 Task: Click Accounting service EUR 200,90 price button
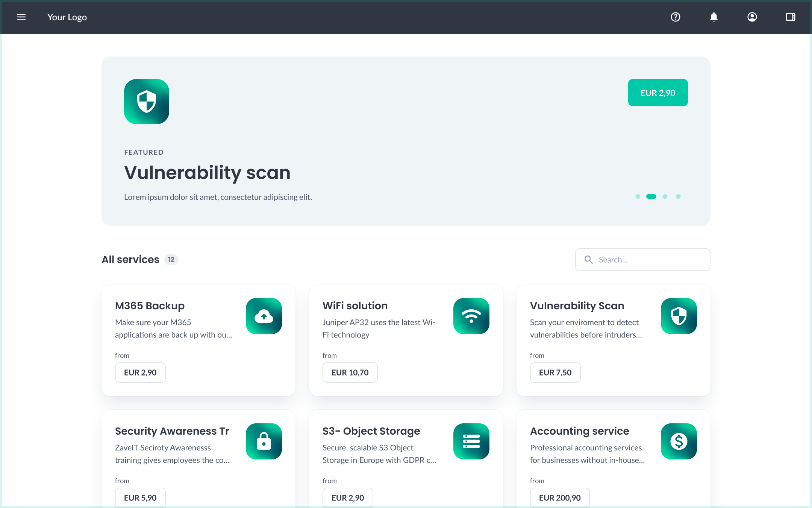[560, 498]
